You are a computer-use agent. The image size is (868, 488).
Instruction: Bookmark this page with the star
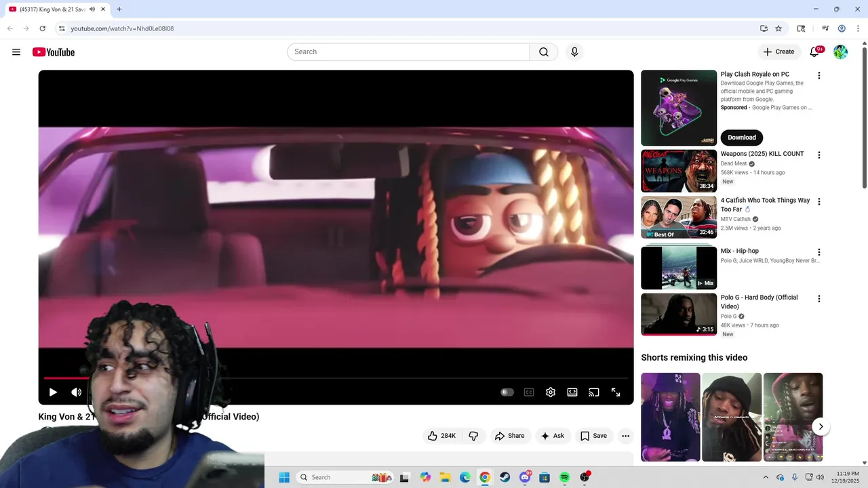[778, 28]
